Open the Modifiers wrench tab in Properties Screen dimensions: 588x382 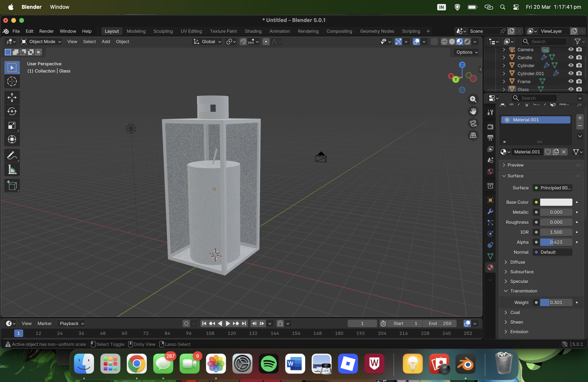tap(490, 212)
